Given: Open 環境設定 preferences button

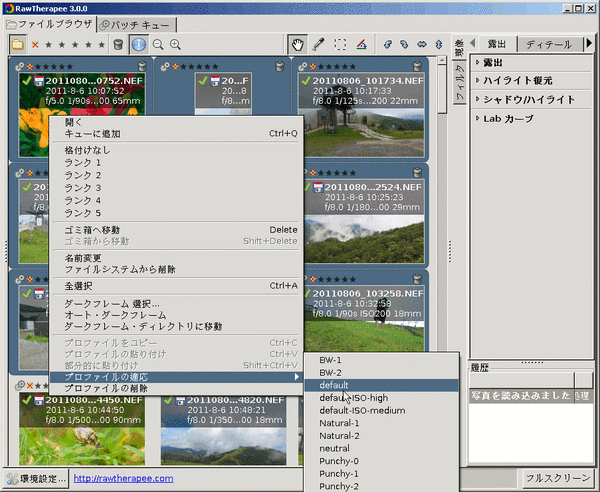Looking at the screenshot, I should click(x=36, y=479).
